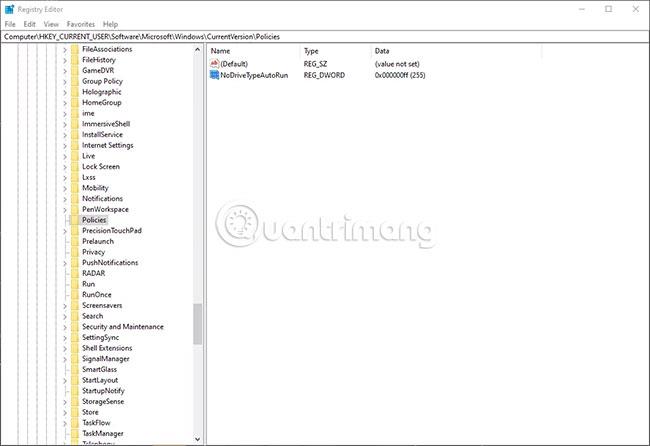Click the RunOnce folder icon
650x446 pixels.
[75, 295]
